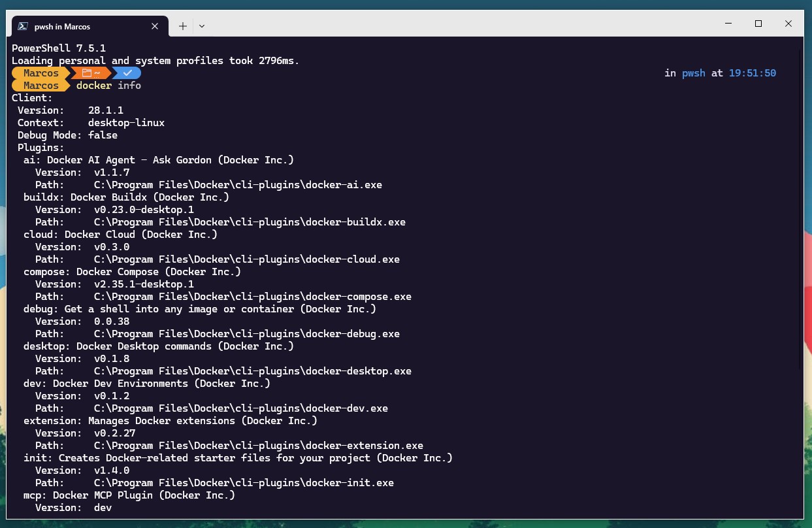
Task: Click the docker-ai.exe path line
Action: (208, 185)
